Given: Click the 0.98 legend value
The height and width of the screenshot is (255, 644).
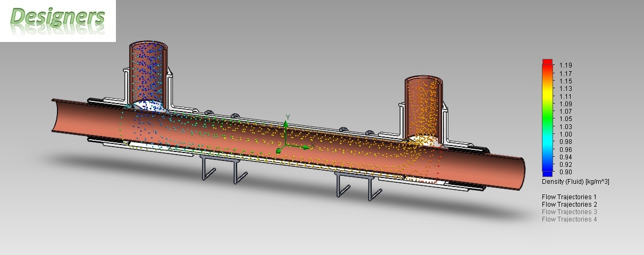Looking at the screenshot, I should click(x=565, y=142).
